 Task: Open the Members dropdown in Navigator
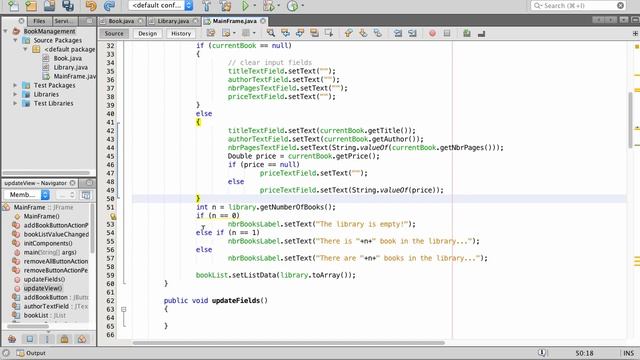click(x=27, y=195)
